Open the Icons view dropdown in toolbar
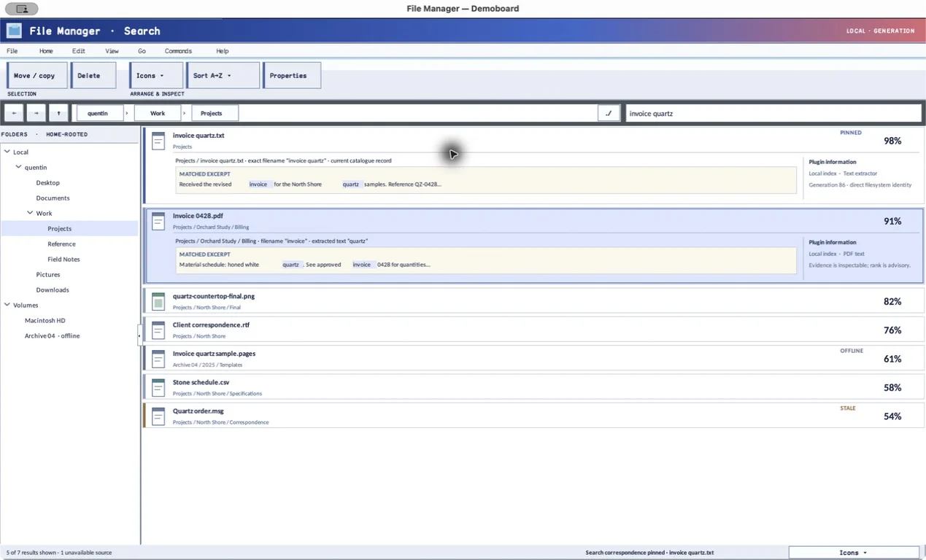This screenshot has height=560, width=926. [156, 75]
